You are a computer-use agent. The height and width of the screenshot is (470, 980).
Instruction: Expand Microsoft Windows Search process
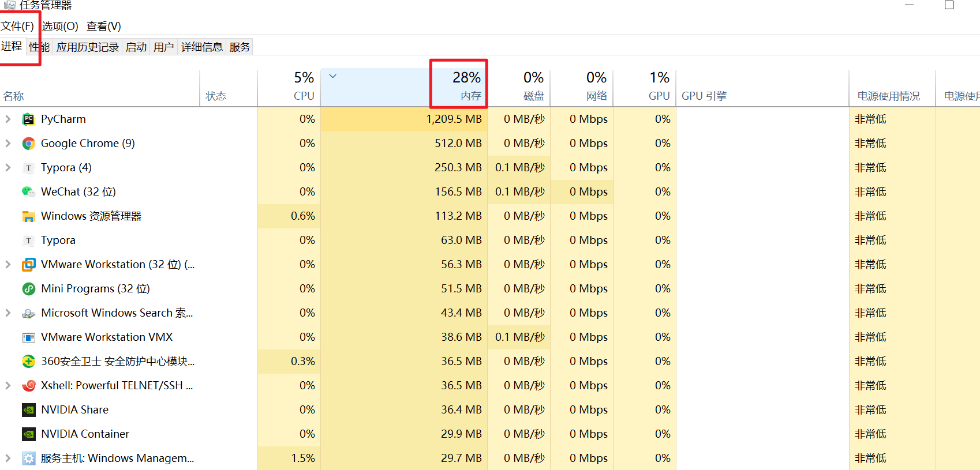pos(8,313)
